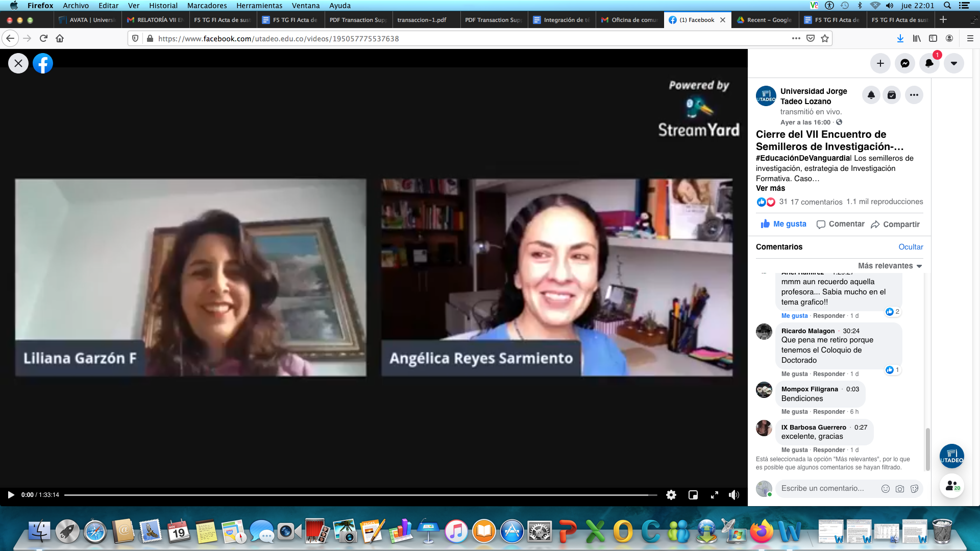The width and height of the screenshot is (980, 551).
Task: Click Ver más to expand description
Action: coord(770,188)
